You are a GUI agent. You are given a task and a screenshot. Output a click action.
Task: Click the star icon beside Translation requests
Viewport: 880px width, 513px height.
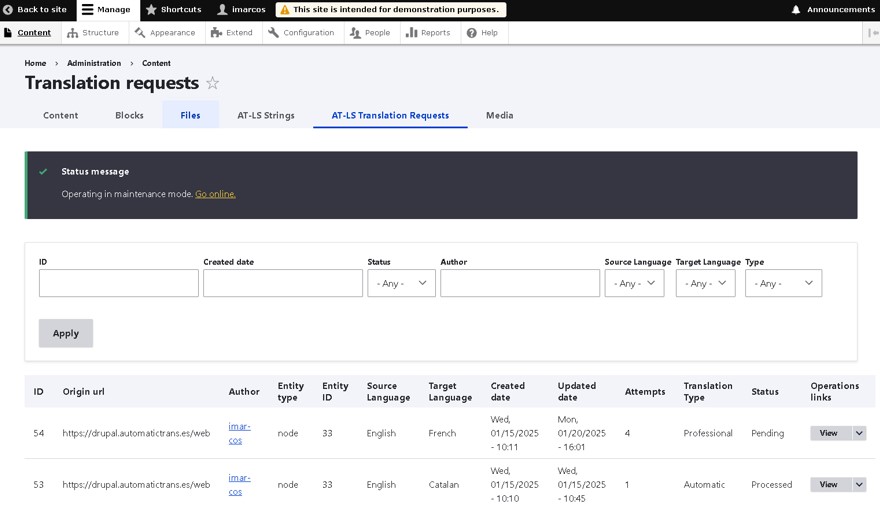[x=212, y=84]
